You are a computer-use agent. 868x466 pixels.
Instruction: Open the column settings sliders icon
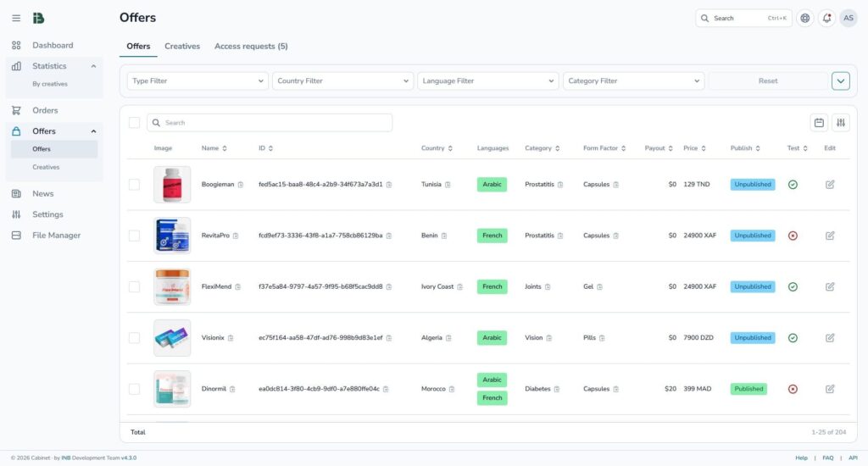tap(840, 123)
